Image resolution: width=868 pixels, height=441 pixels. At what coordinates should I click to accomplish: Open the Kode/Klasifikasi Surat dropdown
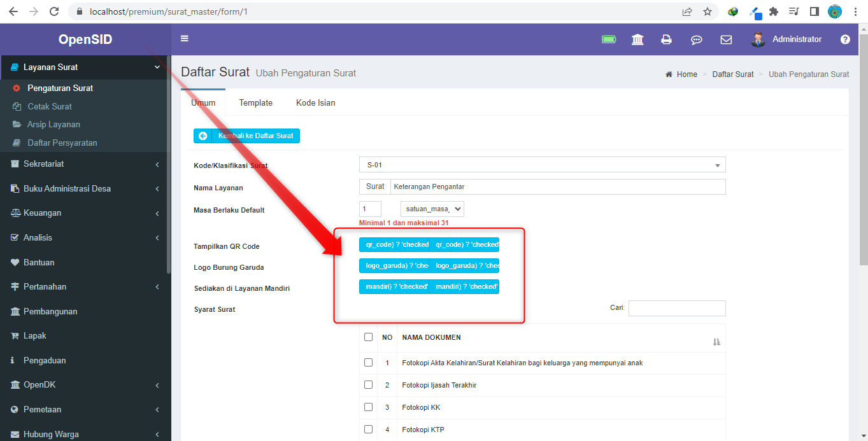(x=542, y=164)
